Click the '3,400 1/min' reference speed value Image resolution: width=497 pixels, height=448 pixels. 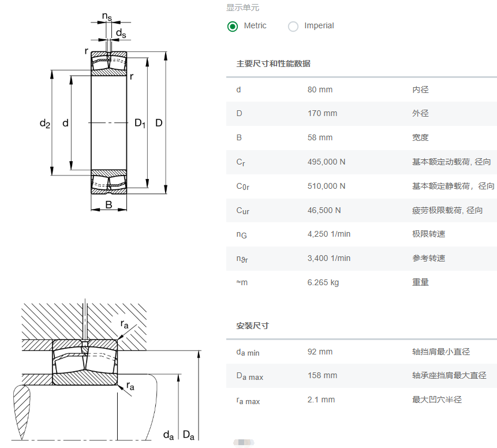(x=329, y=258)
